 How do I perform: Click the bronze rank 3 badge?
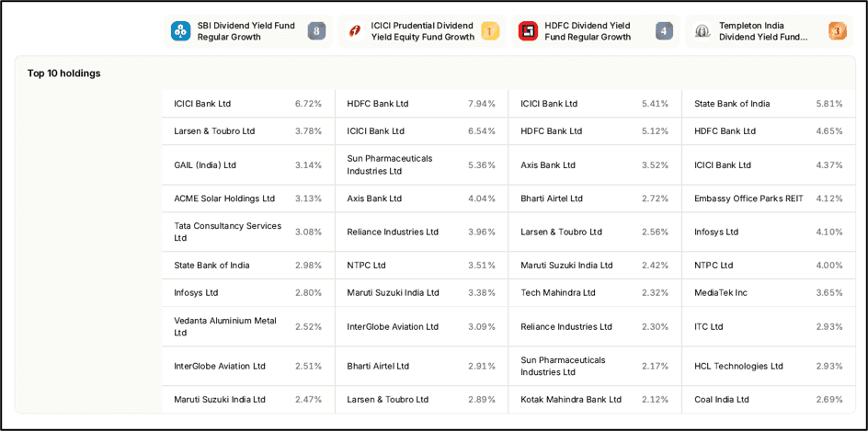pos(838,31)
